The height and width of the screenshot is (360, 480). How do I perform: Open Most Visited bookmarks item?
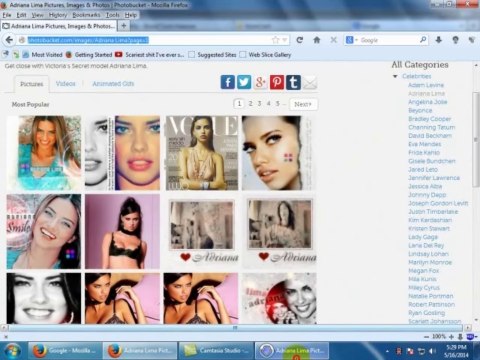43,55
